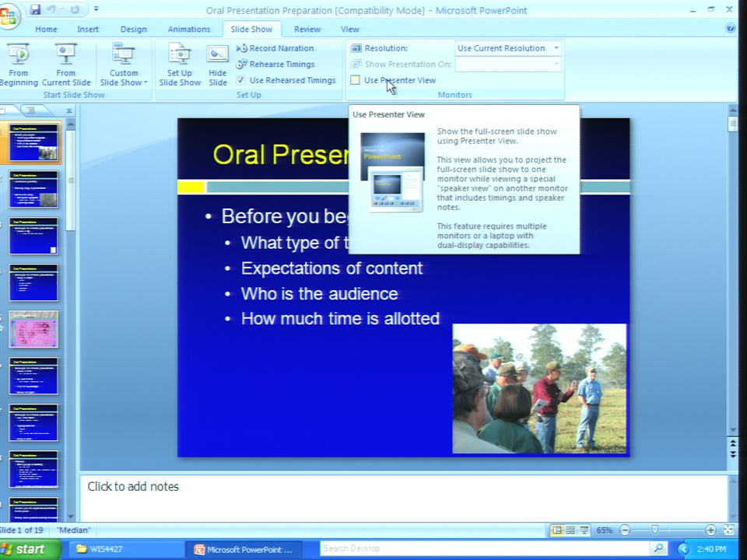Start Slide Show from status bar icon

pos(584,530)
